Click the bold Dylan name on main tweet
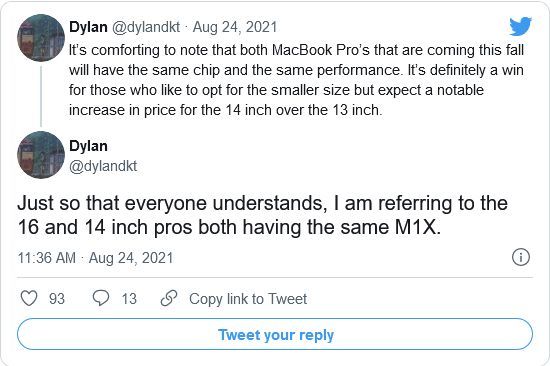Image resolution: width=550 pixels, height=366 pixels. click(88, 146)
